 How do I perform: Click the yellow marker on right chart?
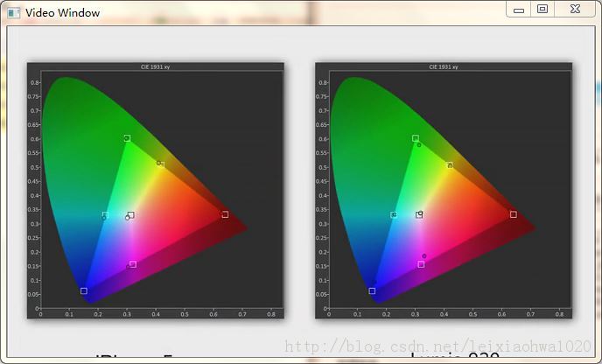(451, 165)
